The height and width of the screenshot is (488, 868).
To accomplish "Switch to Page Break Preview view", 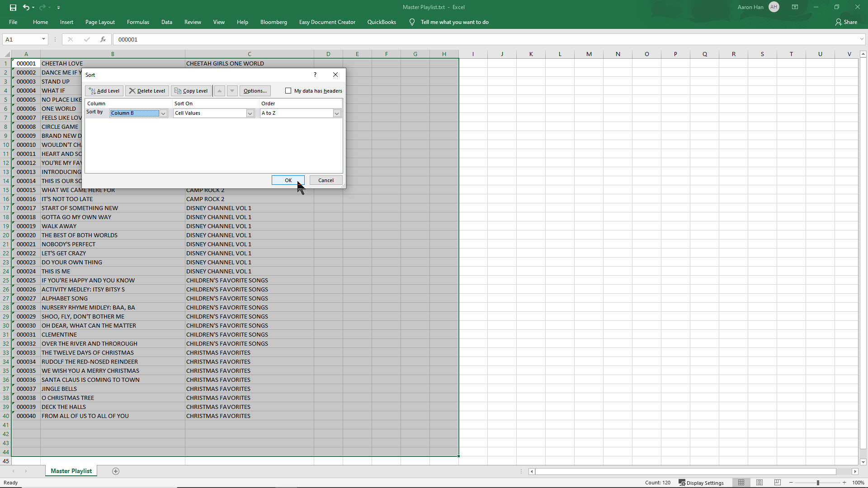I will tap(777, 483).
